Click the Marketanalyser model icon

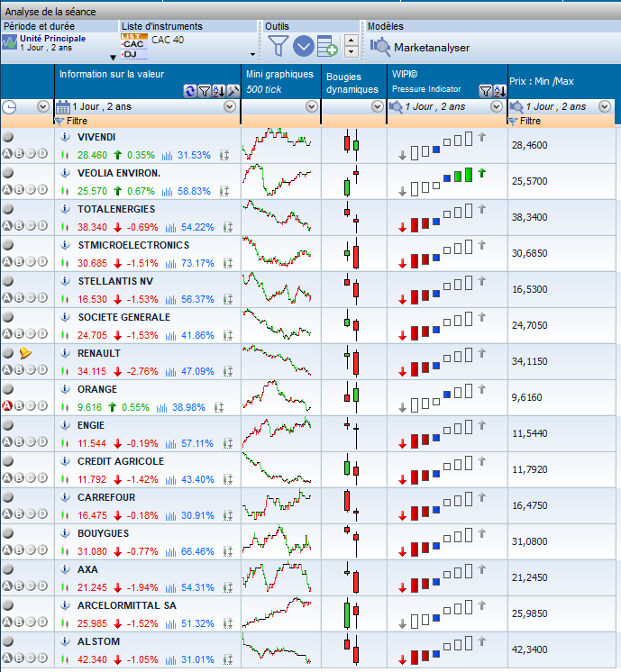(x=380, y=47)
